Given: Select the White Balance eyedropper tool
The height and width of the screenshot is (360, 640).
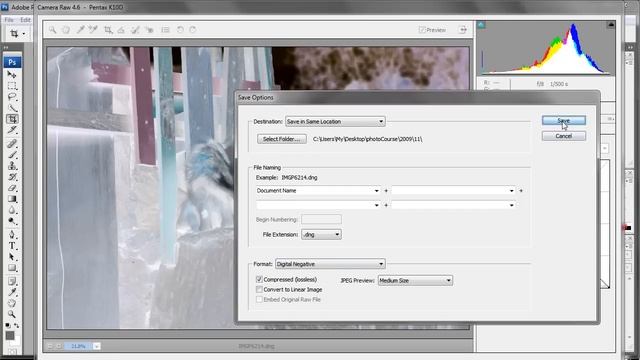Looking at the screenshot, I should point(80,30).
